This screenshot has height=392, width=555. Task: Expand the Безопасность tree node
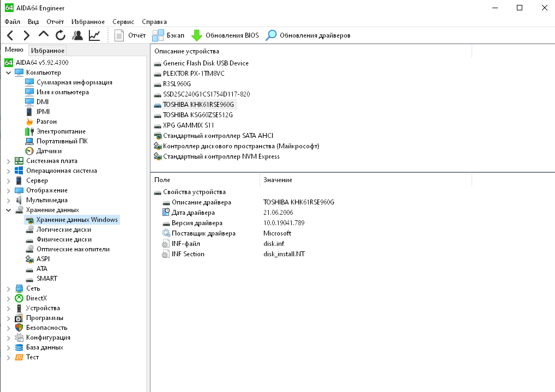[x=9, y=328]
